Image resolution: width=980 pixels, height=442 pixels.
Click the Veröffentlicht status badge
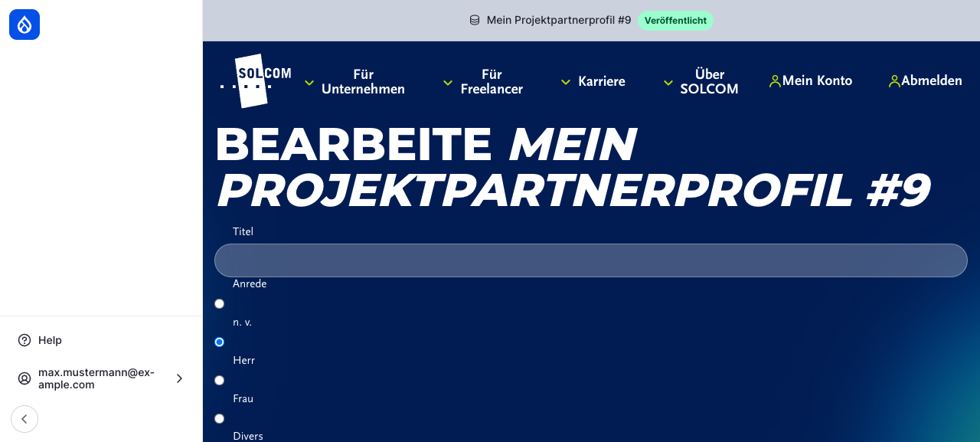(x=675, y=21)
